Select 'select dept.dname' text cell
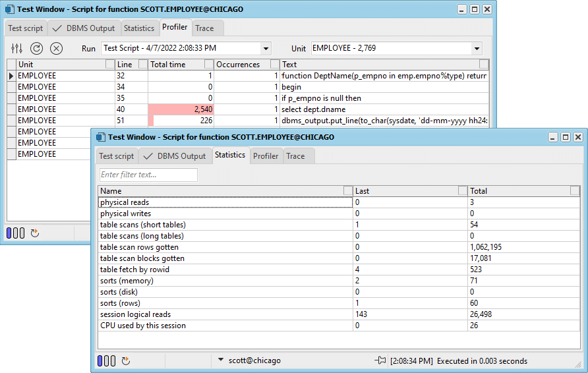This screenshot has width=588, height=373. coord(384,109)
